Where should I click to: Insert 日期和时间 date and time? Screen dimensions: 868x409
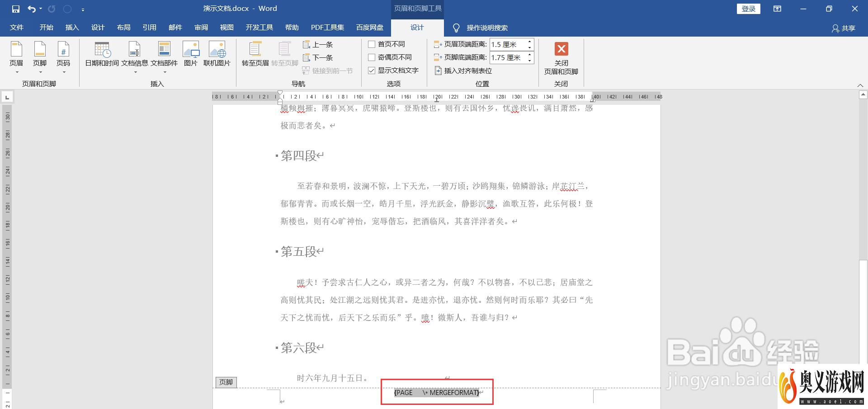102,54
